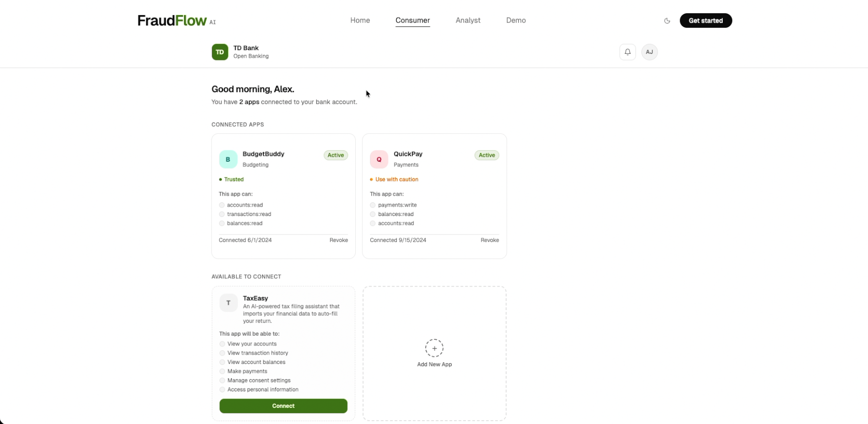868x424 pixels.
Task: Open the AJ user avatar
Action: click(x=649, y=52)
